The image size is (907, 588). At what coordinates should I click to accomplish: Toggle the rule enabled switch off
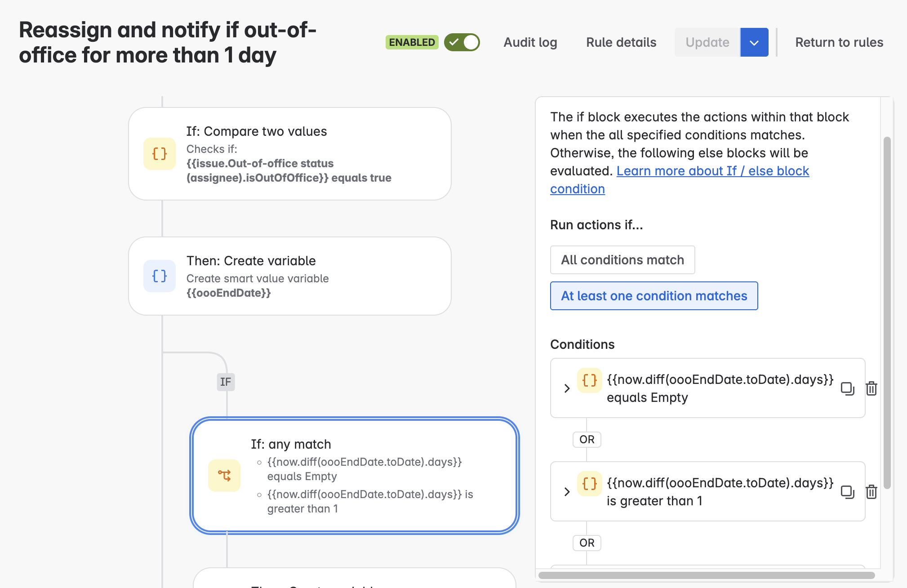[462, 42]
